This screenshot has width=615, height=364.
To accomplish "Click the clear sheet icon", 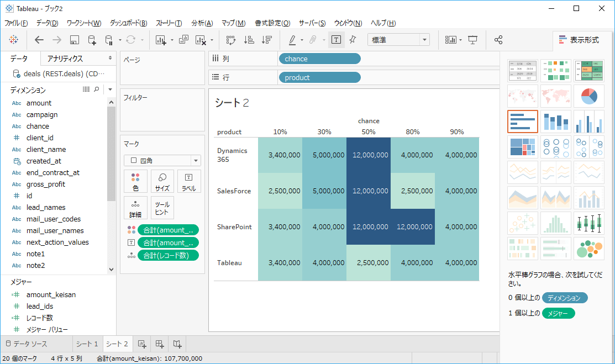I will coord(201,40).
